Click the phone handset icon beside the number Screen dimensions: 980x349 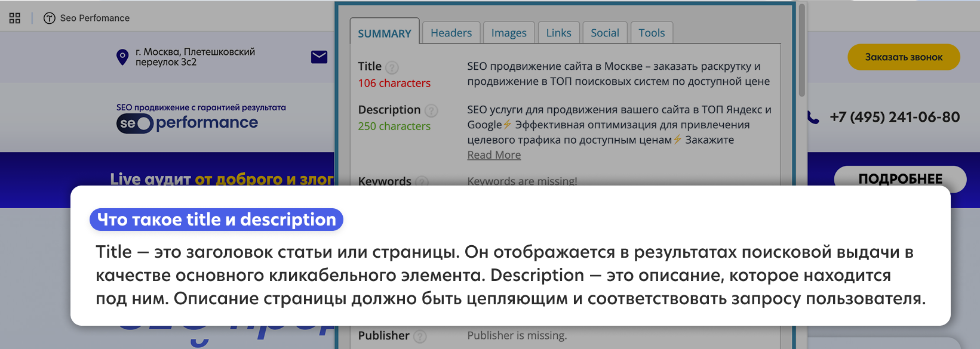(813, 118)
